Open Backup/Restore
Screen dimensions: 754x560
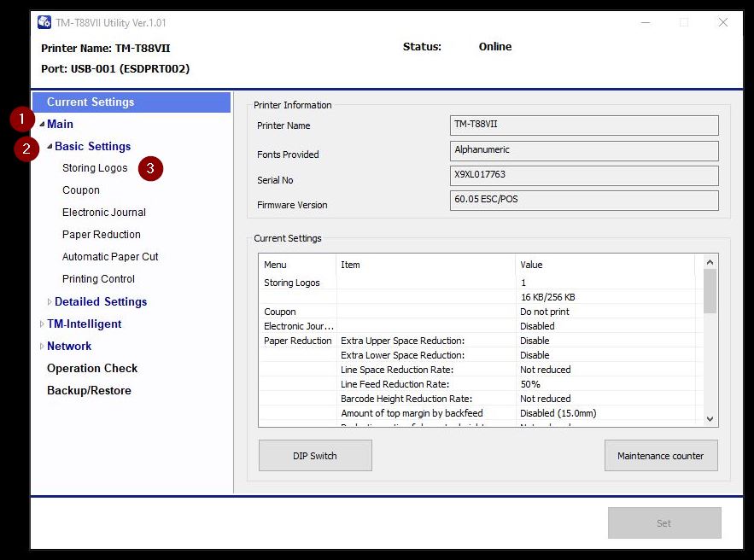coord(89,390)
